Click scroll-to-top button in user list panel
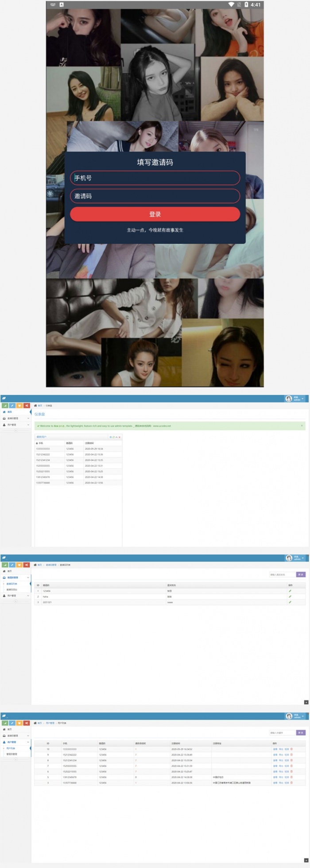 point(306,860)
